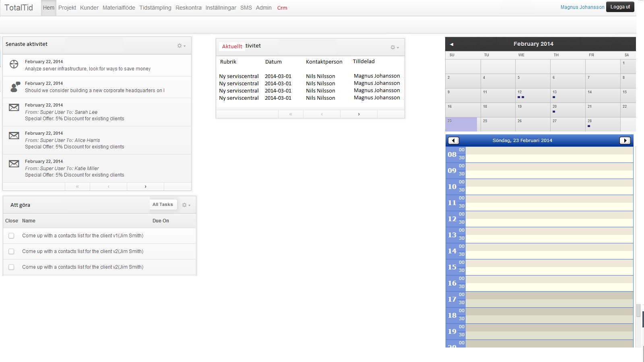Select February 20 in the calendar
This screenshot has height=362, width=644.
pyautogui.click(x=567, y=109)
